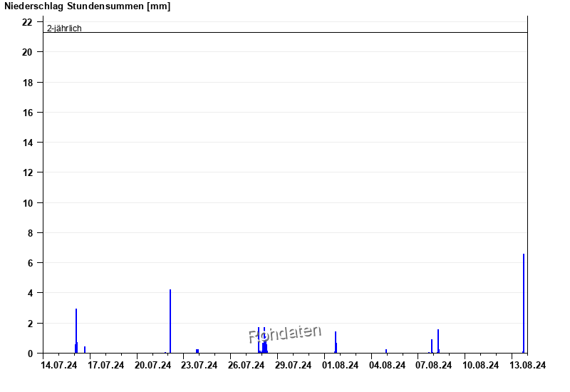The width and height of the screenshot is (570, 392).
Task: Select the 04.08.24 date label
Action: [387, 366]
